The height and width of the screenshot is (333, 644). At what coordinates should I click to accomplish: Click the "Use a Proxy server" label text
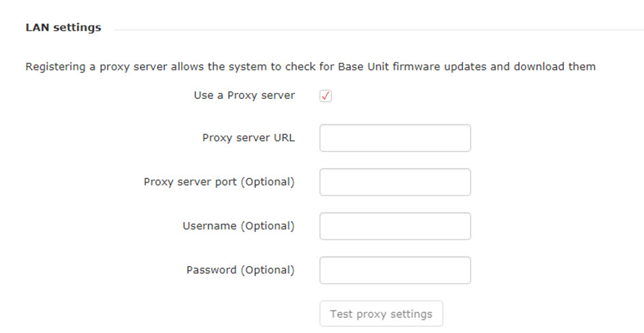pyautogui.click(x=244, y=96)
